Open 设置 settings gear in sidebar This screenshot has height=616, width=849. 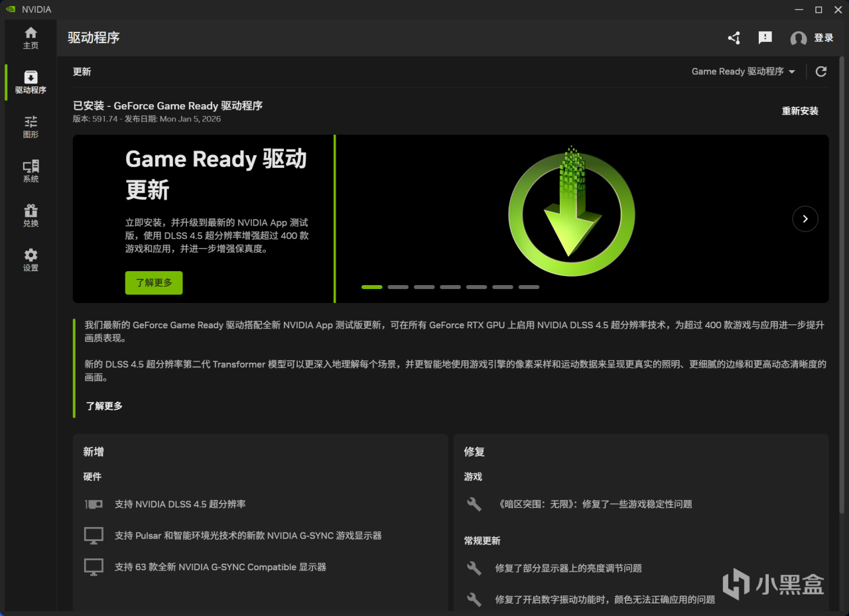coord(31,260)
